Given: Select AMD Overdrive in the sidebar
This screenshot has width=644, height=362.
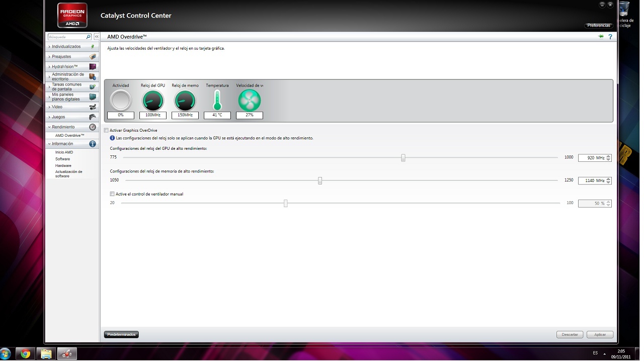Looking at the screenshot, I should (70, 135).
